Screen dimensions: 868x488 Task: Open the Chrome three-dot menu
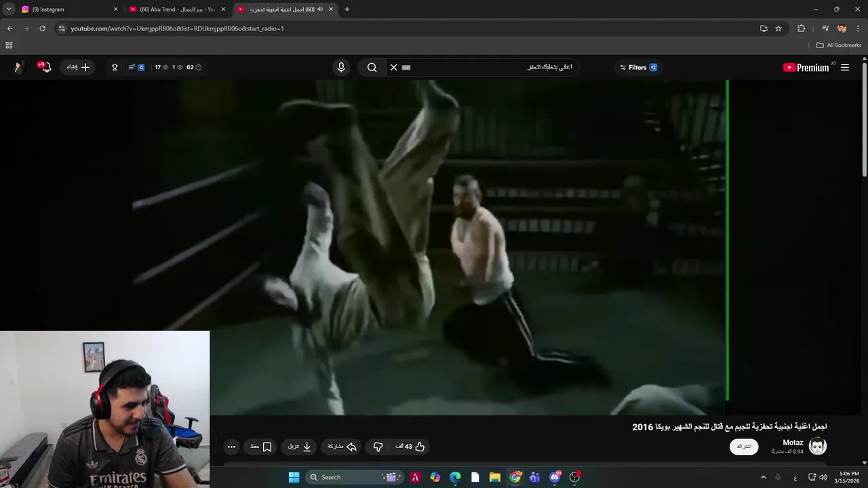(x=859, y=28)
